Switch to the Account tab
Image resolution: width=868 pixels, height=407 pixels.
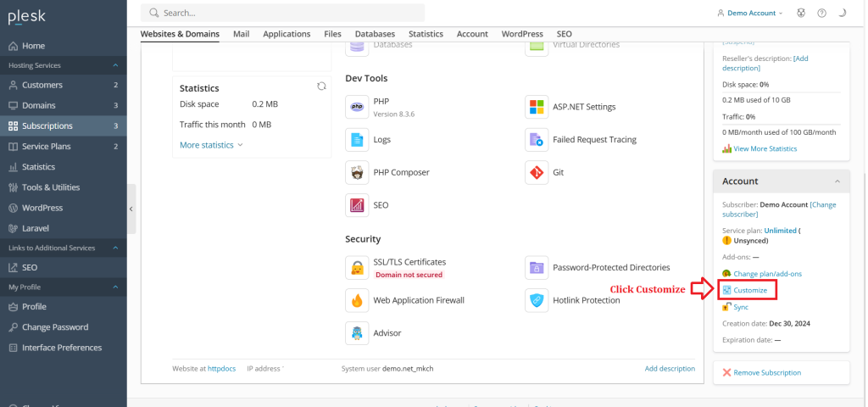pos(472,34)
